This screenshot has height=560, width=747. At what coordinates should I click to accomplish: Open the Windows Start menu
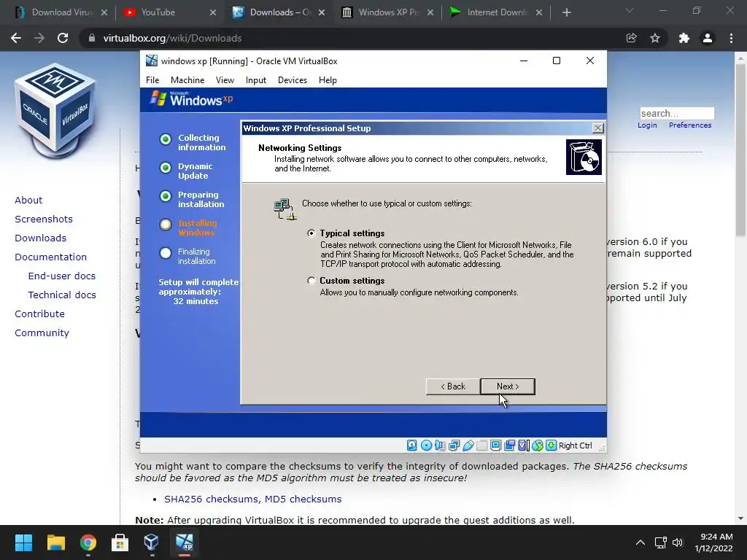point(23,542)
